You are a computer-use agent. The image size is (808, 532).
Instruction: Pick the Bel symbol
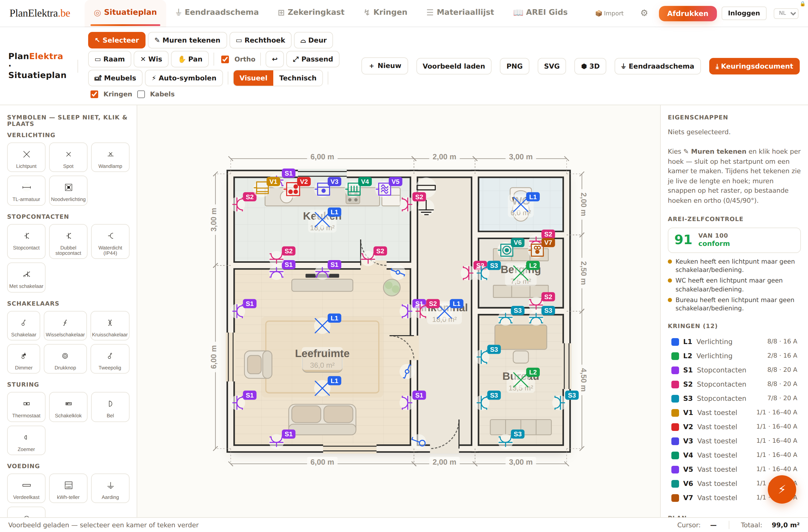(110, 407)
